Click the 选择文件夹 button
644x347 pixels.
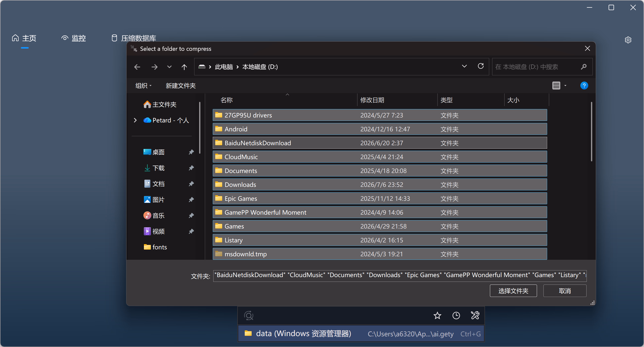tap(513, 291)
